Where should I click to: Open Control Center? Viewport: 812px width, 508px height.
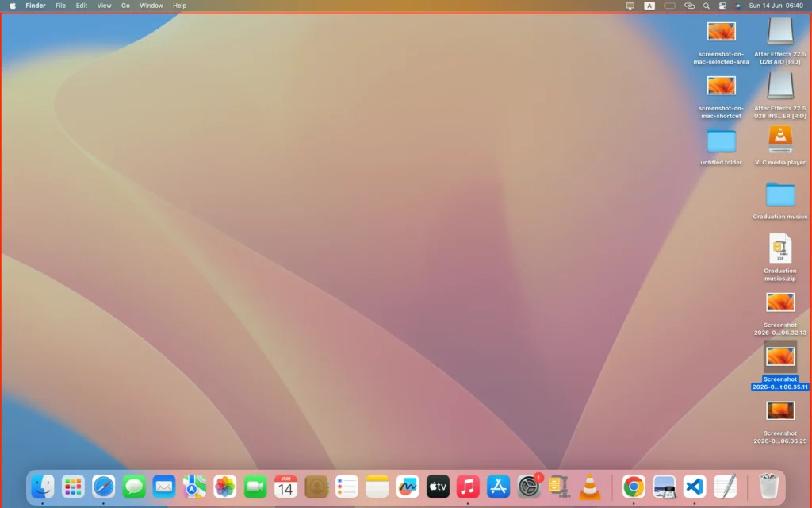(722, 6)
